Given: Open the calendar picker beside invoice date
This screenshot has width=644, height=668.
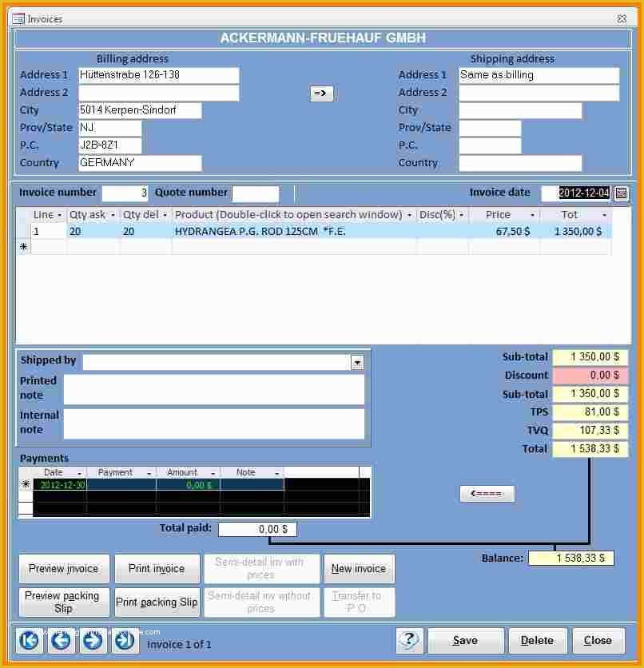Looking at the screenshot, I should pyautogui.click(x=621, y=193).
